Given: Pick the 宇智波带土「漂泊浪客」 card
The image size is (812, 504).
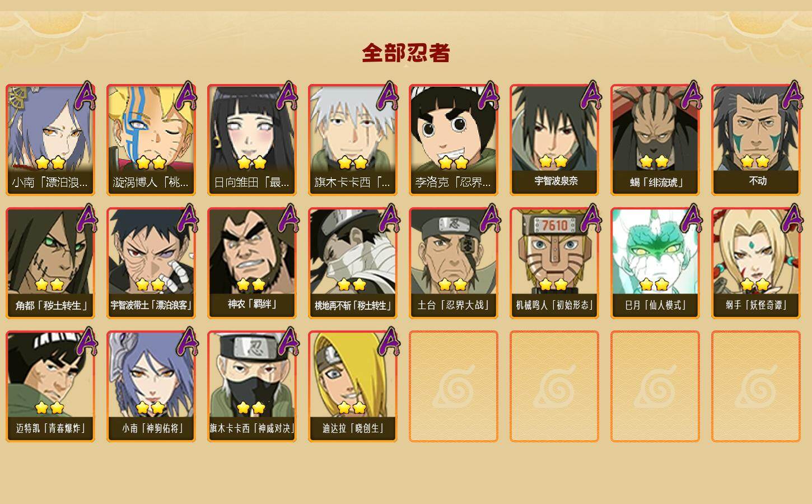Looking at the screenshot, I should [151, 263].
